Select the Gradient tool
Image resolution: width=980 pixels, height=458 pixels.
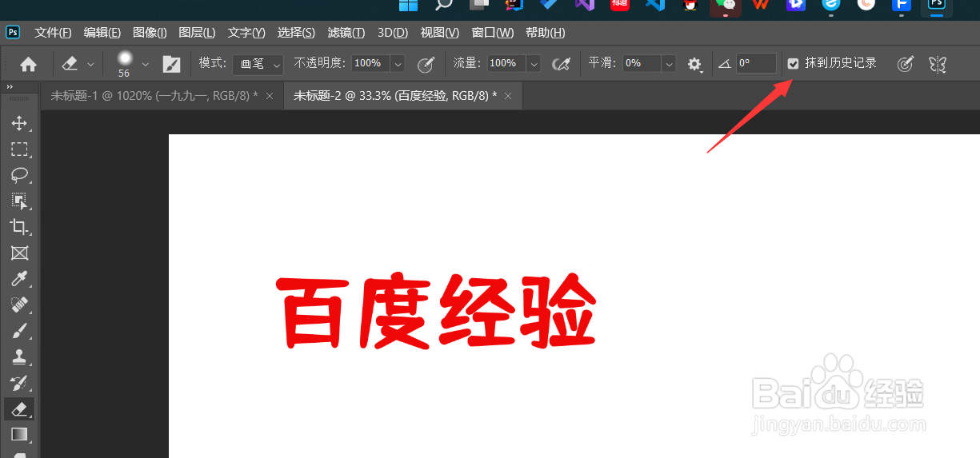tap(19, 434)
